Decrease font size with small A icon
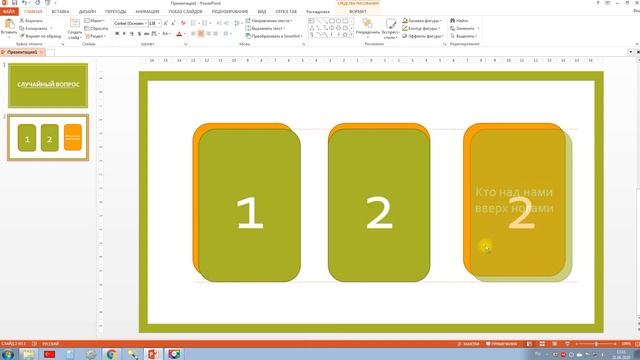 173,23
